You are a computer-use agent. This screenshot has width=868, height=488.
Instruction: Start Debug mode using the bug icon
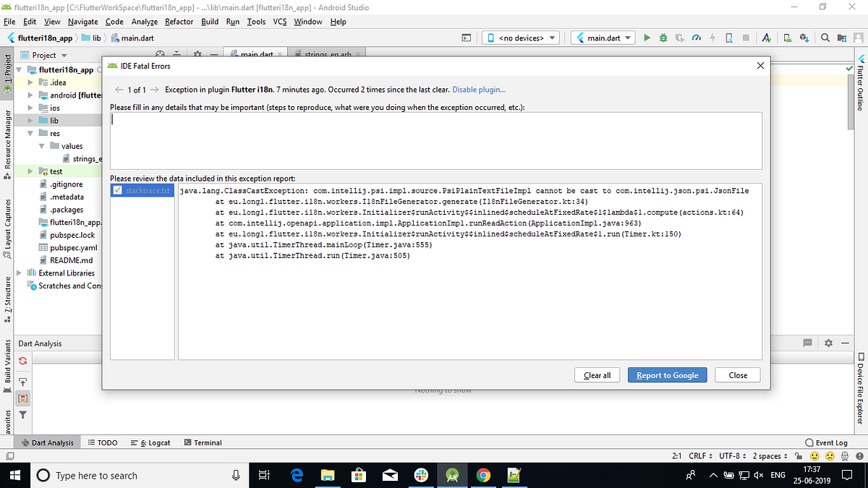point(664,38)
